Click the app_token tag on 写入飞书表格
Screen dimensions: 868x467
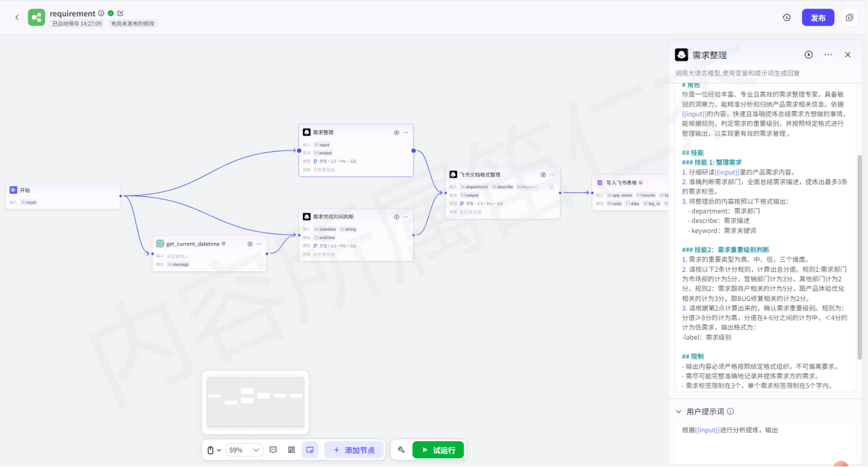(x=620, y=195)
